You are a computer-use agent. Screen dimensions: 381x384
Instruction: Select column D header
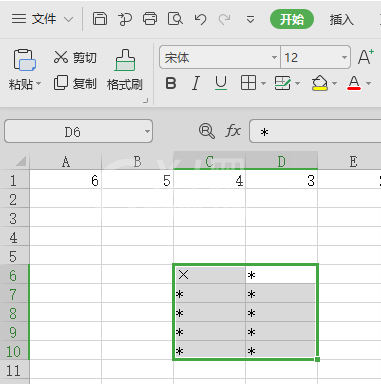coord(282,162)
